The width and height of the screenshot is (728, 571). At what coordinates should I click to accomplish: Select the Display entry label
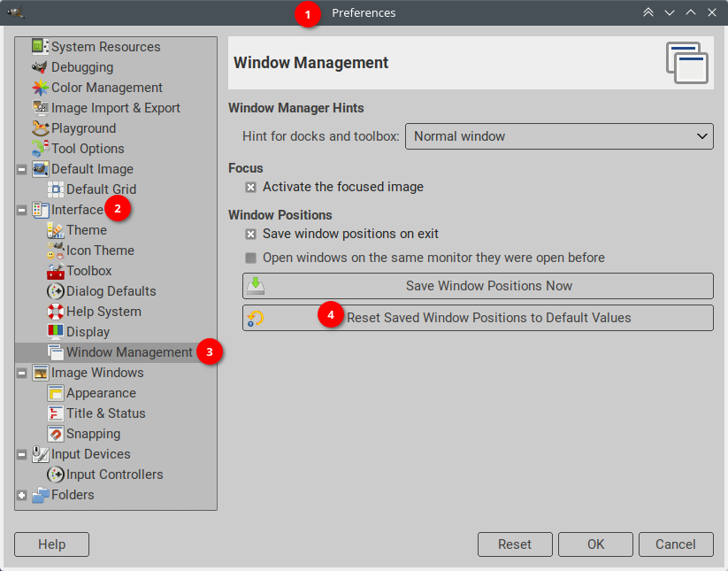(88, 332)
